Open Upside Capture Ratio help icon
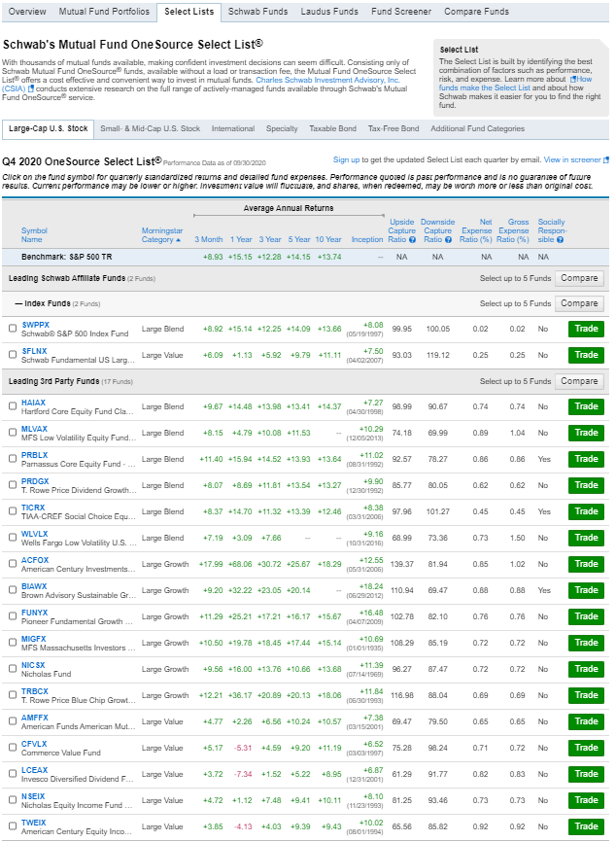616x842 pixels. click(412, 240)
